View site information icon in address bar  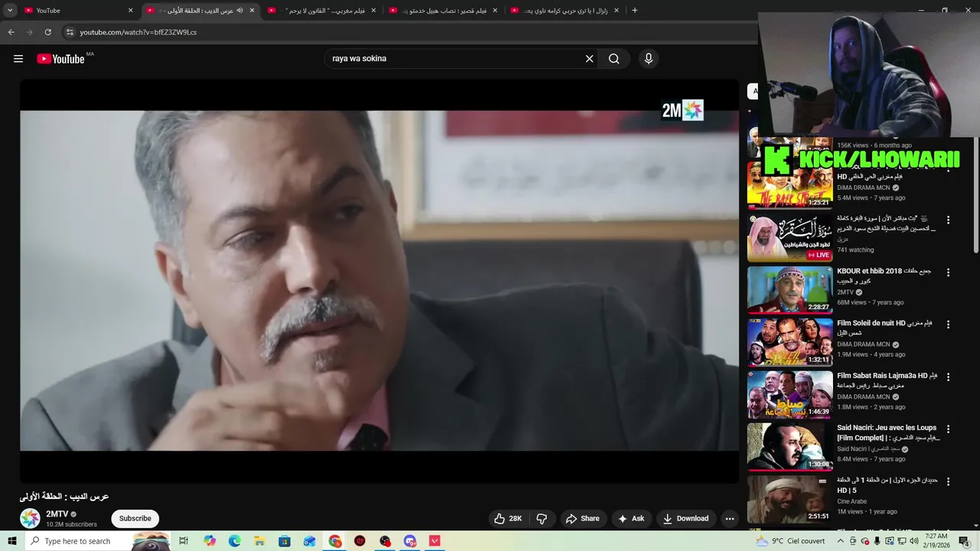(70, 32)
